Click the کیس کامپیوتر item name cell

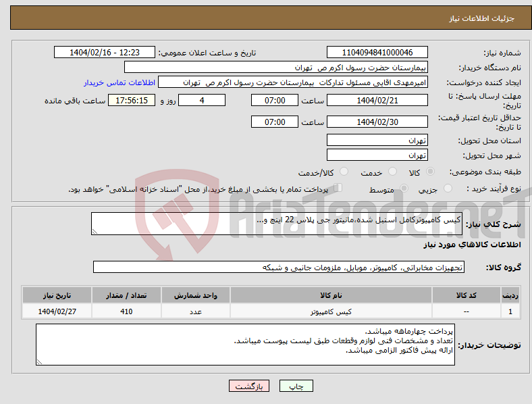(x=331, y=311)
